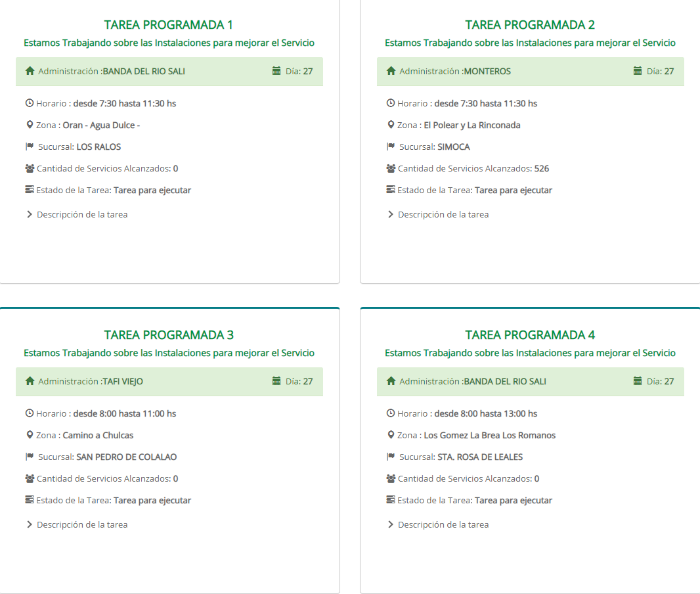Click the calendar icon in Tarea Programada 3
The image size is (700, 594).
point(276,381)
